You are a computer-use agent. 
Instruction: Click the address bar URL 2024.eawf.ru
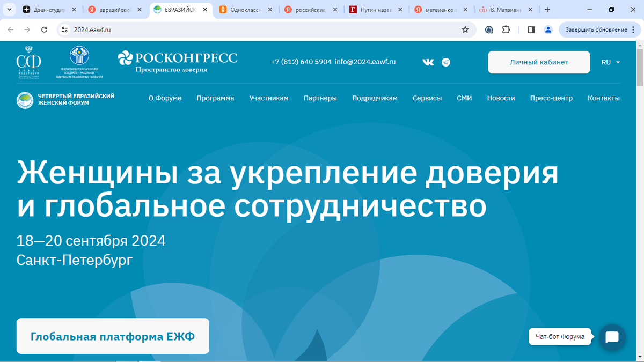(x=92, y=29)
